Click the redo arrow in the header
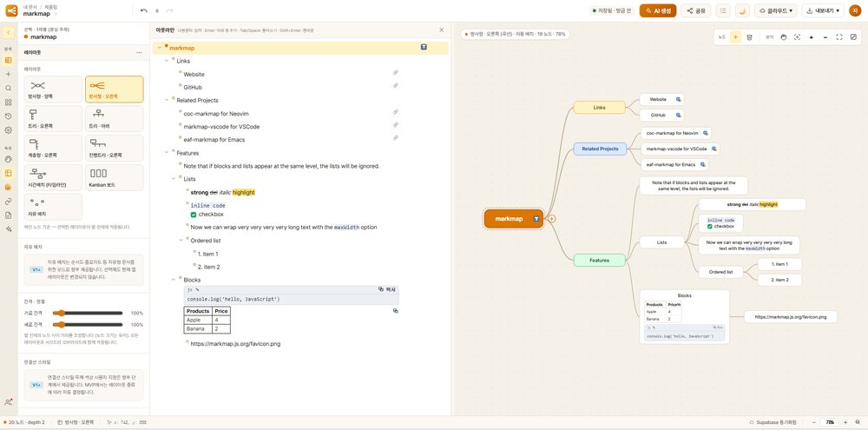This screenshot has width=868, height=430. [169, 10]
